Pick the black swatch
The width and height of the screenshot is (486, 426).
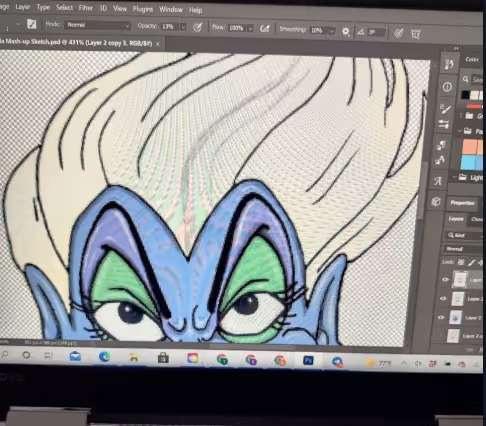pos(465,95)
